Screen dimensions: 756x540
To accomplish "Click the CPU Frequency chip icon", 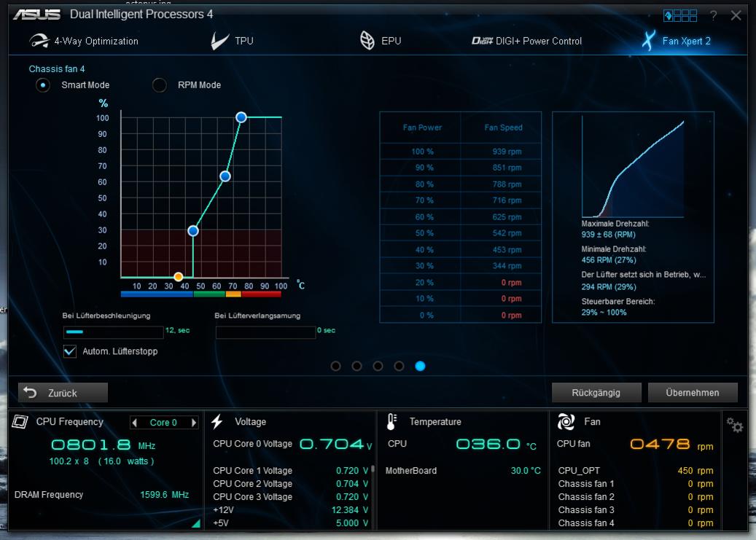I will click(20, 422).
